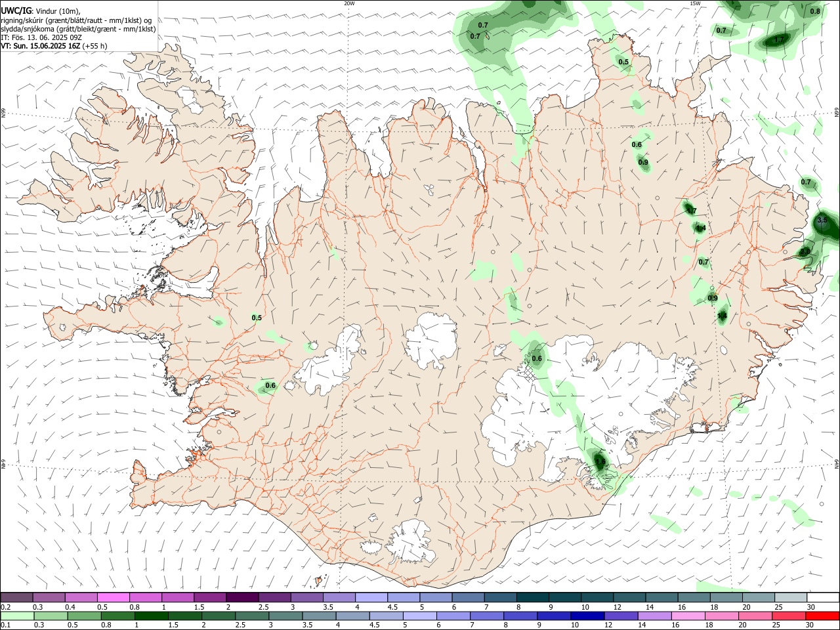Click the 0.9 value directly below the 0.6 in the northeast
Image resolution: width=840 pixels, height=630 pixels.
click(643, 162)
